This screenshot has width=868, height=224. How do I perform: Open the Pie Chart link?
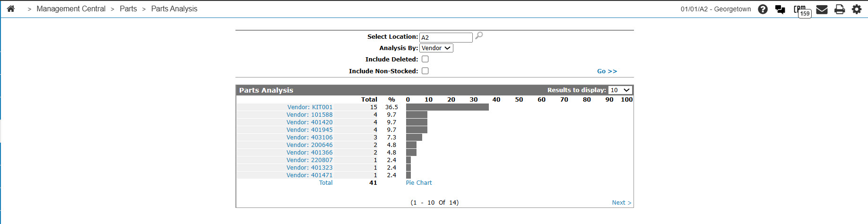click(419, 183)
